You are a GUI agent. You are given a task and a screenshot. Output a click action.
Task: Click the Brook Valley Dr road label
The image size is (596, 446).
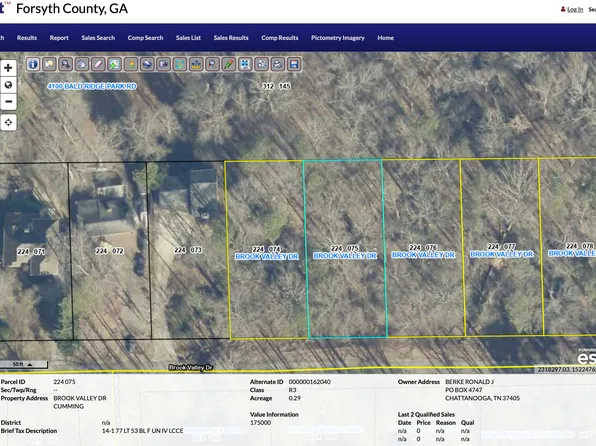tap(190, 368)
